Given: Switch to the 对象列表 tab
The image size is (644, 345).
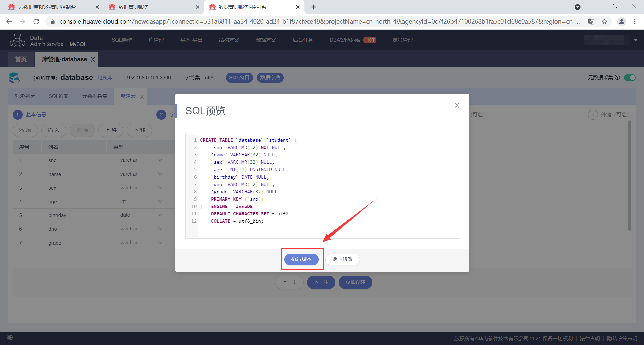Looking at the screenshot, I should point(25,96).
